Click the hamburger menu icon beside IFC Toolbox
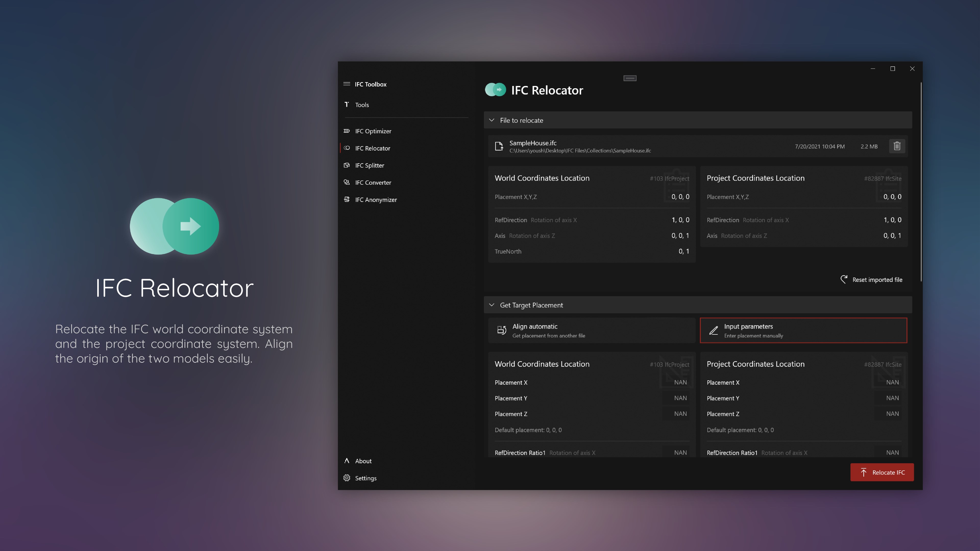Screen dimensions: 980x551 pos(347,84)
